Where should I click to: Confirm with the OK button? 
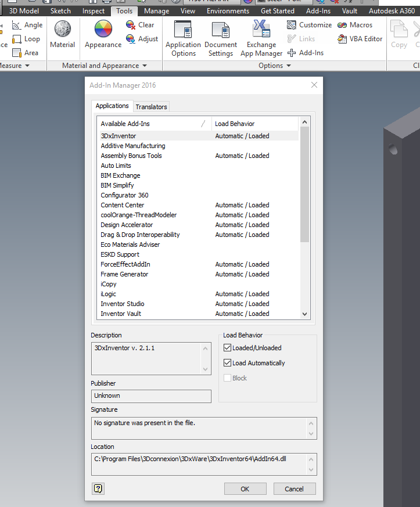tap(245, 488)
